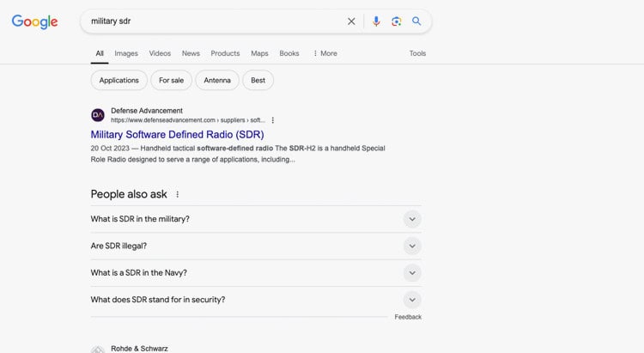Select the Applications filter chip
The width and height of the screenshot is (644, 353).
(118, 80)
